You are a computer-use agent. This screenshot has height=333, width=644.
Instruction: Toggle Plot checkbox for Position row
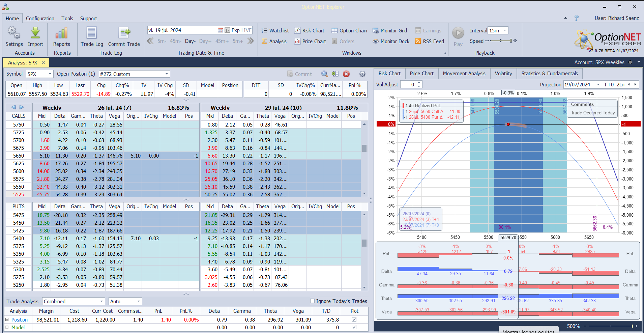coord(354,320)
